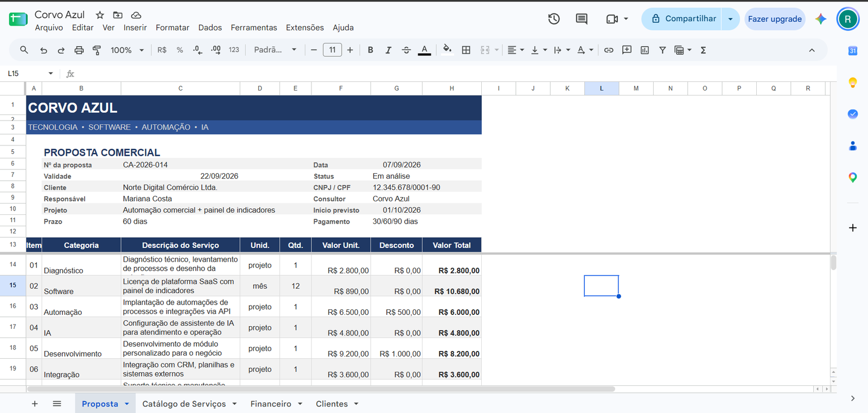Click the Compartilhar button

click(x=681, y=19)
